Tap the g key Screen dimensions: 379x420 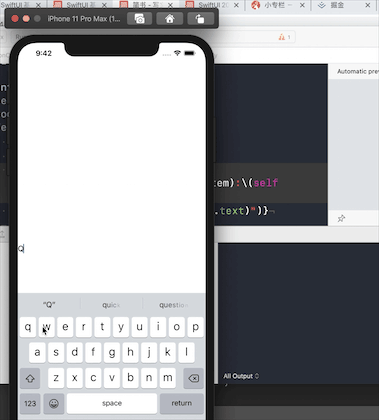(112, 352)
